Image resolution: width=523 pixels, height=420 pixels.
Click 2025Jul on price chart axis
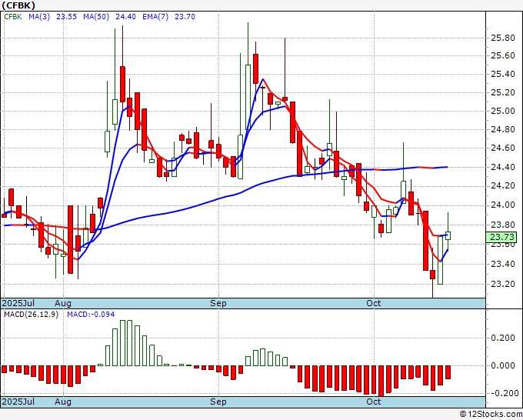pyautogui.click(x=18, y=303)
